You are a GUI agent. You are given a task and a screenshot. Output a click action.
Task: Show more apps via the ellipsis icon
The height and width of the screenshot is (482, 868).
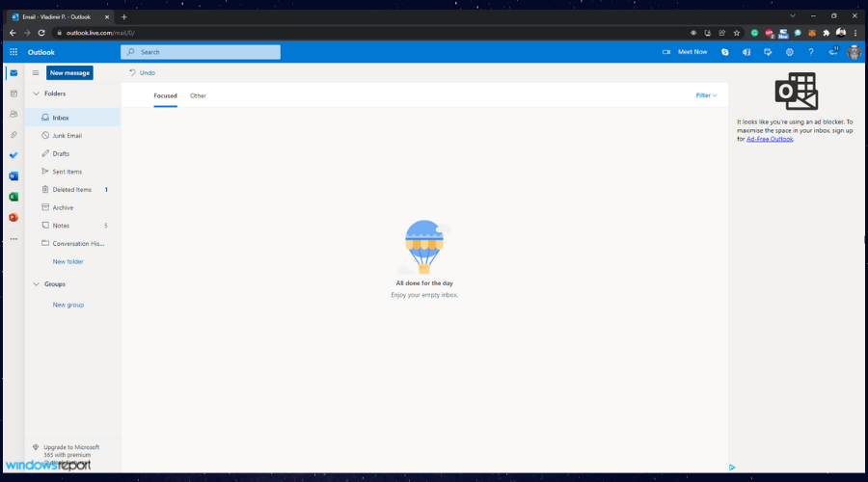[x=14, y=239]
